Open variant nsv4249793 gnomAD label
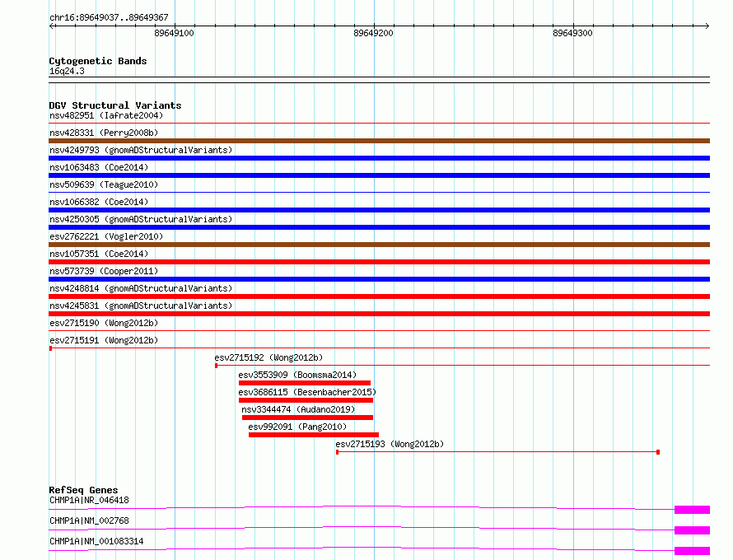The width and height of the screenshot is (733, 560). (x=141, y=150)
